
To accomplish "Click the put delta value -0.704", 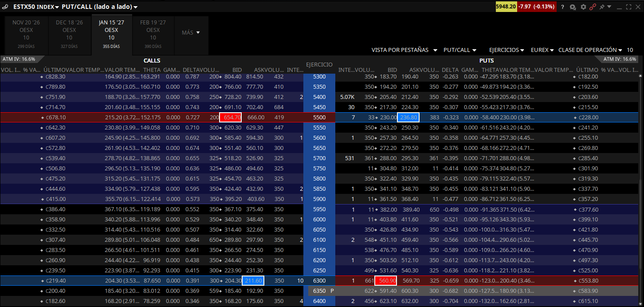I will [451, 301].
